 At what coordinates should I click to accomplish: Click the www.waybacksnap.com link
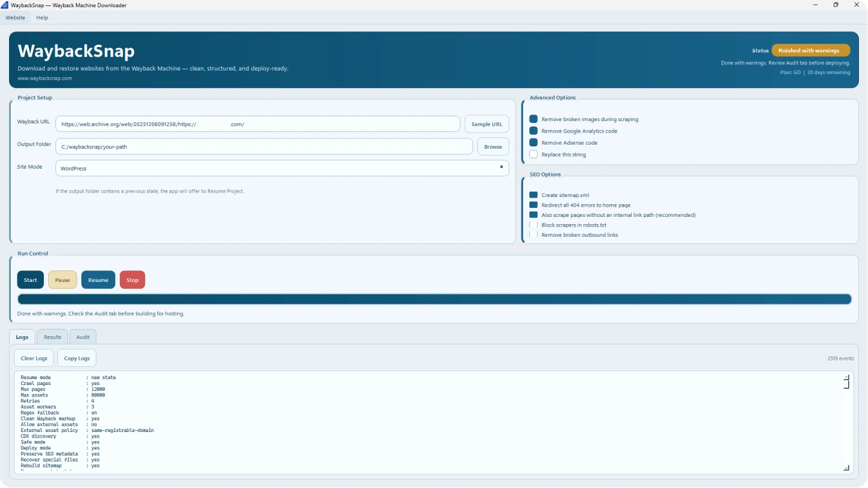(x=45, y=78)
